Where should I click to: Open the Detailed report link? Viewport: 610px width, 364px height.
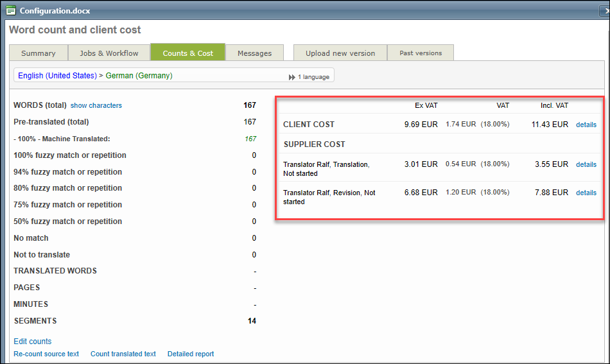point(191,354)
